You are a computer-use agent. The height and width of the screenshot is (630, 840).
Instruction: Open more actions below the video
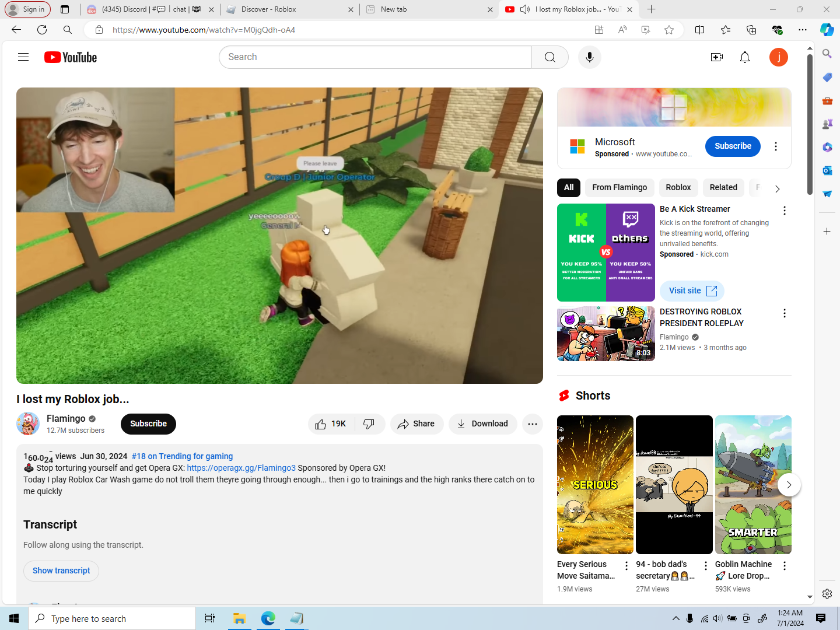pyautogui.click(x=533, y=424)
